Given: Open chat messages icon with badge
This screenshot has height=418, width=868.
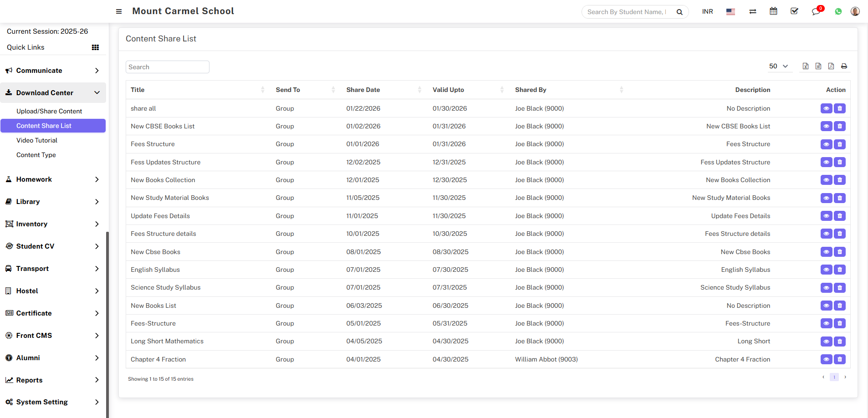Looking at the screenshot, I should click(x=816, y=11).
